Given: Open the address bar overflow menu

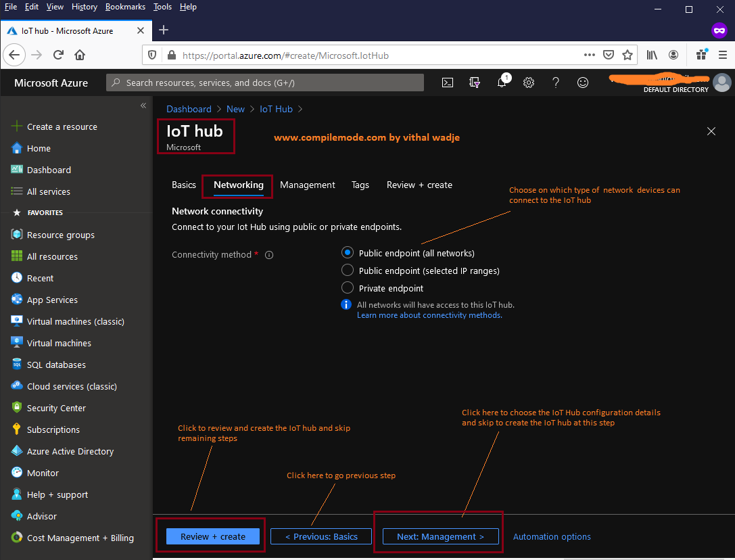Looking at the screenshot, I should 589,55.
